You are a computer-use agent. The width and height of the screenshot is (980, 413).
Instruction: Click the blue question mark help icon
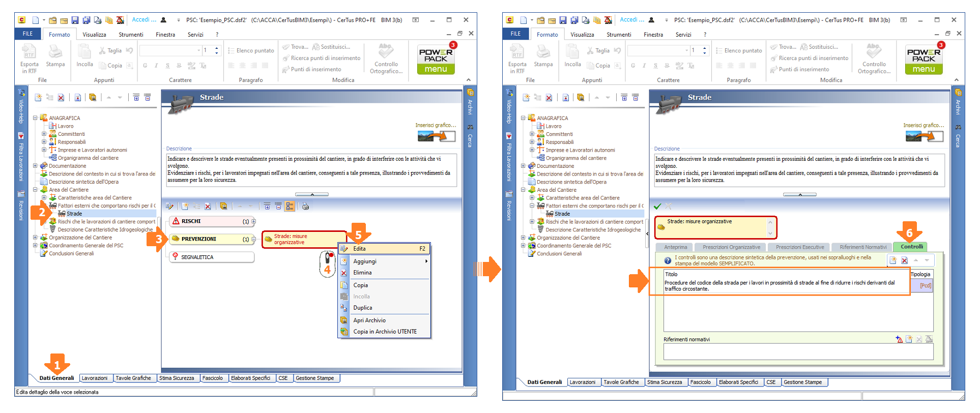click(x=668, y=260)
